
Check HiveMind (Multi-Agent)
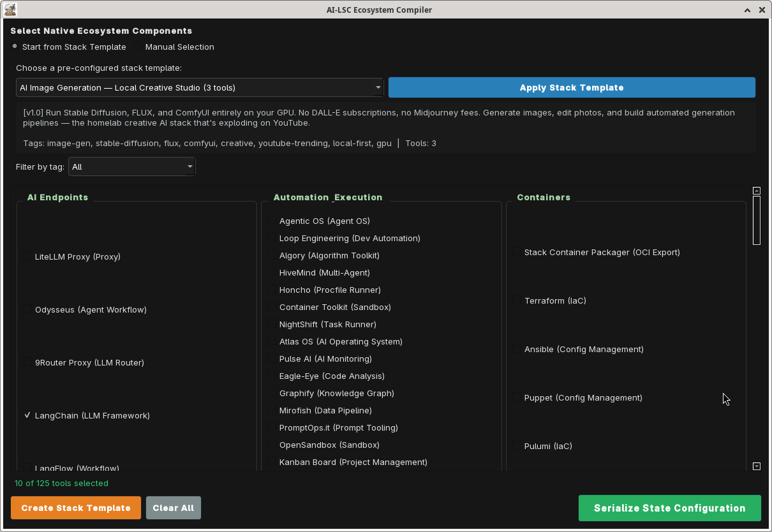319,273
